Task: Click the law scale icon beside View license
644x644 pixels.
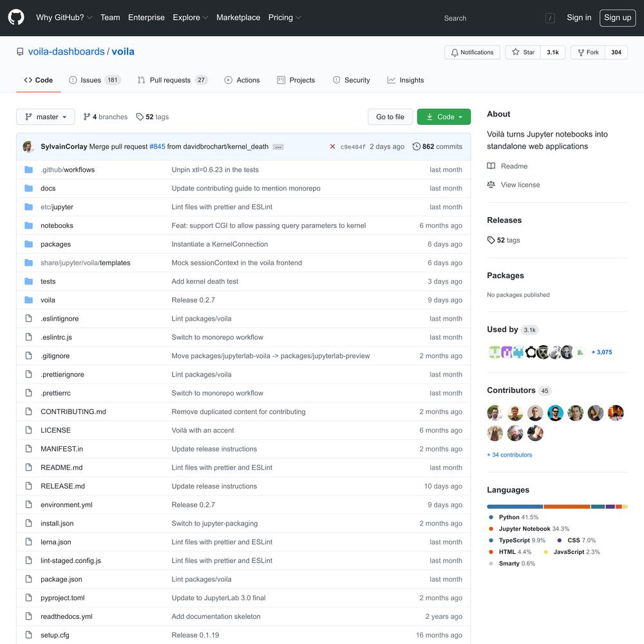Action: click(x=491, y=185)
